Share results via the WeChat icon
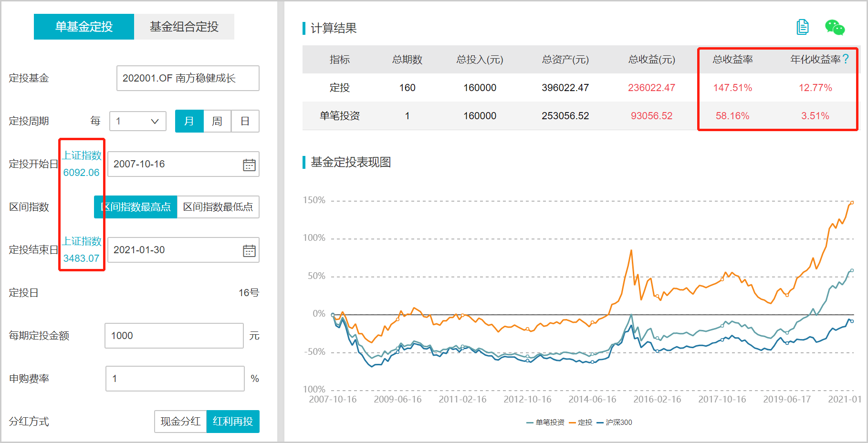The width and height of the screenshot is (868, 443). (x=835, y=27)
